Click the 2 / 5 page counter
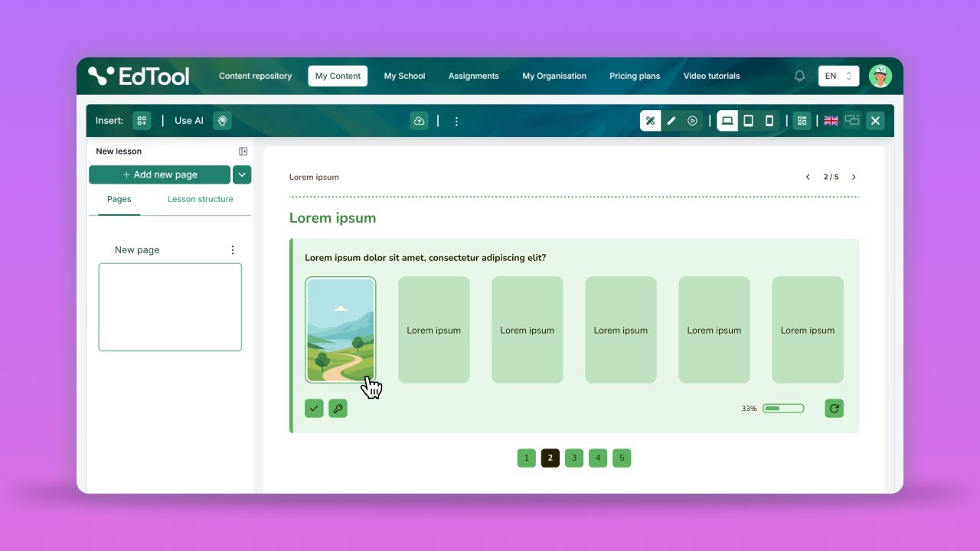The height and width of the screenshot is (551, 980). (x=831, y=177)
